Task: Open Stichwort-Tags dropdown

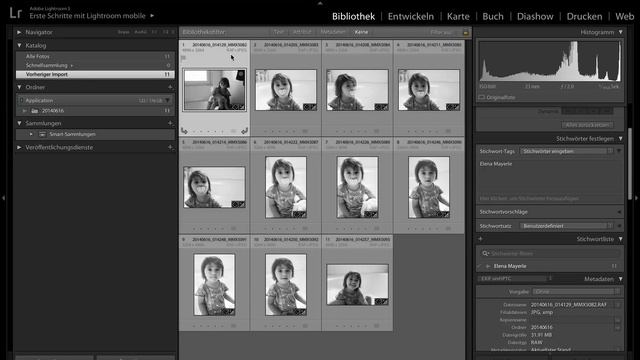Action: [567, 151]
